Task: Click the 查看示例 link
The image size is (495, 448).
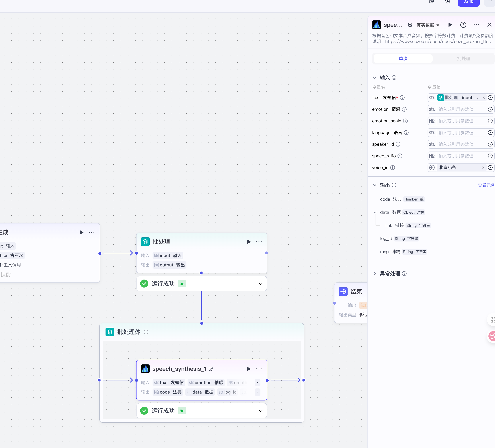Action: 486,185
